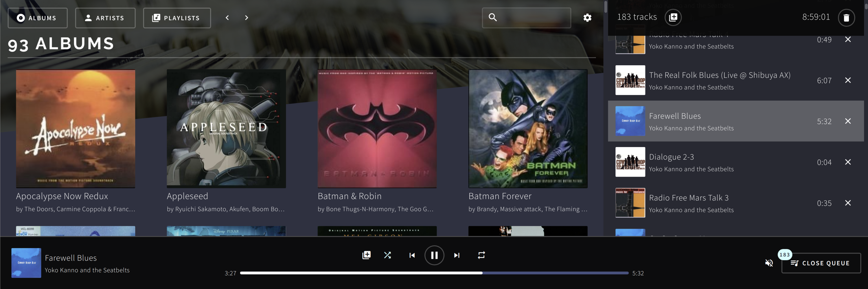
Task: Click Appleseed artists line by Ryuichi Sakamoto
Action: (226, 209)
